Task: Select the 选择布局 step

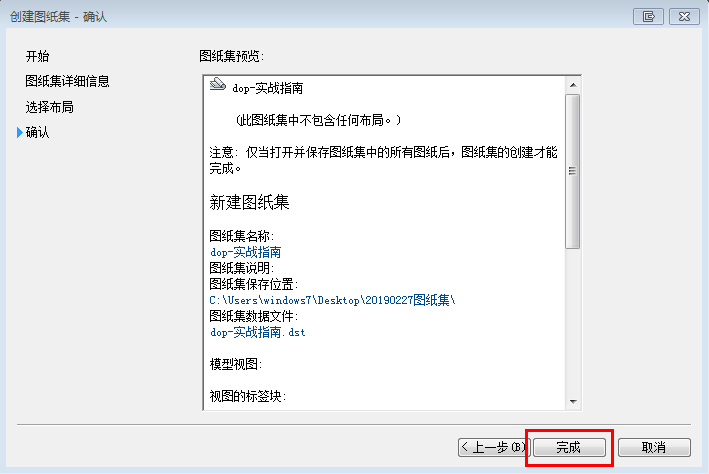Action: click(49, 107)
